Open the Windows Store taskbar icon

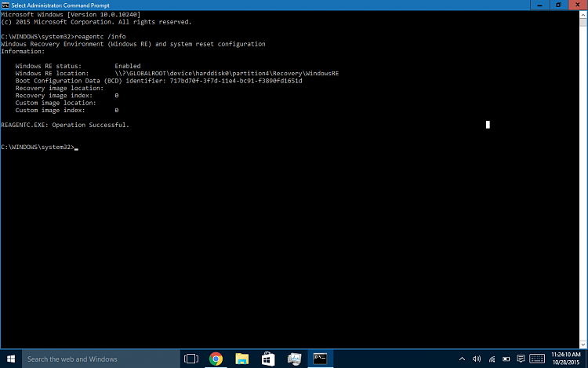pos(268,359)
